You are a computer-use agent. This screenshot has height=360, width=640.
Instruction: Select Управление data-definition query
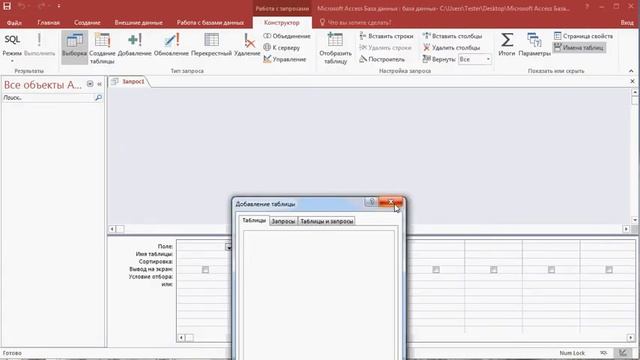coord(284,59)
